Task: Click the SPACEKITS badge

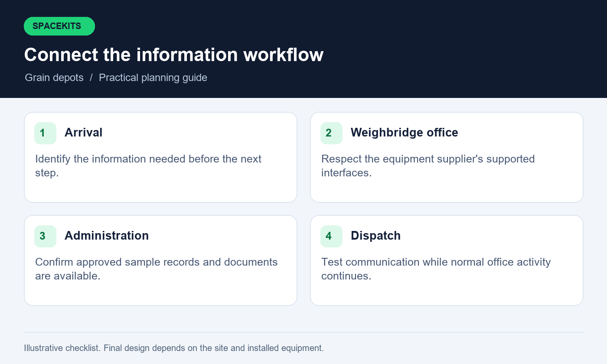Action: 59,26
